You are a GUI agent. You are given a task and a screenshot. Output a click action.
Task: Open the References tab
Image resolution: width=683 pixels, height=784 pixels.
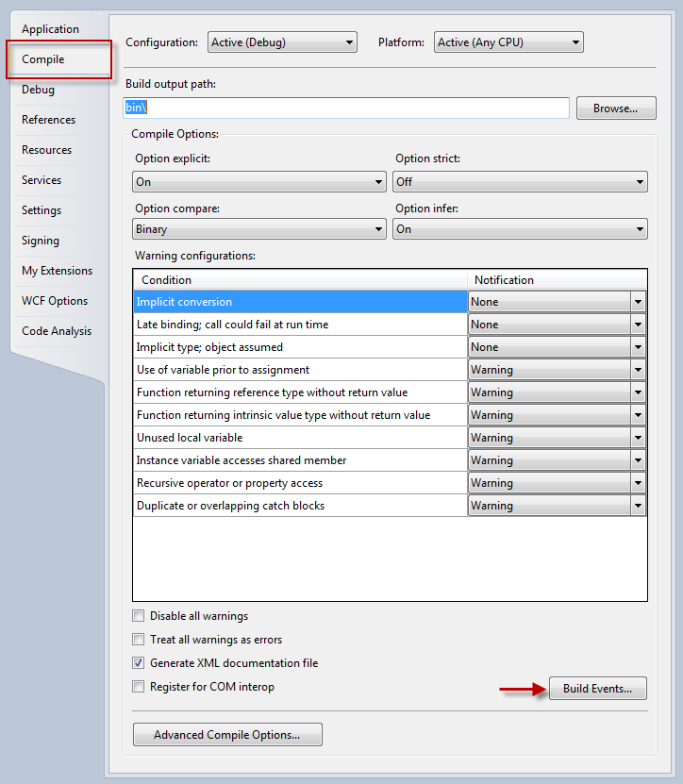(48, 120)
